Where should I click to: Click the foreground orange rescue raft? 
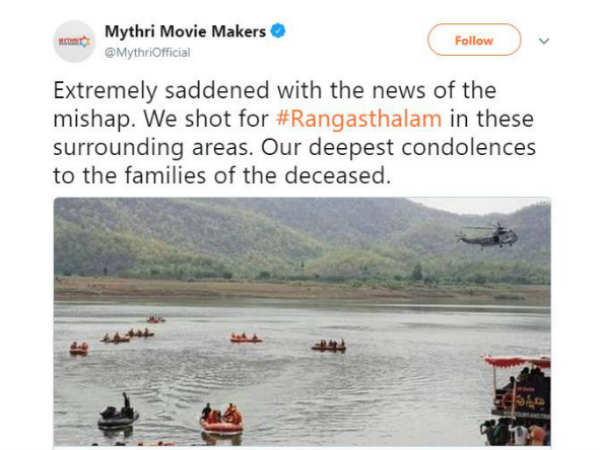click(x=222, y=419)
